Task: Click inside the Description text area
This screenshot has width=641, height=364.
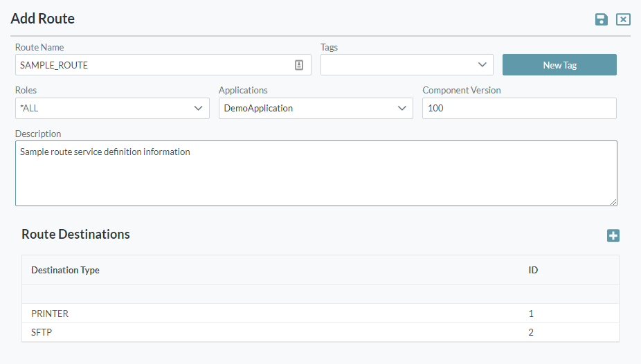Action: tap(316, 173)
